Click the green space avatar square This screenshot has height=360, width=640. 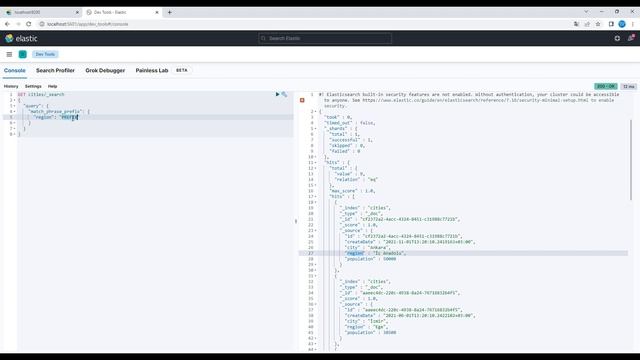[23, 54]
